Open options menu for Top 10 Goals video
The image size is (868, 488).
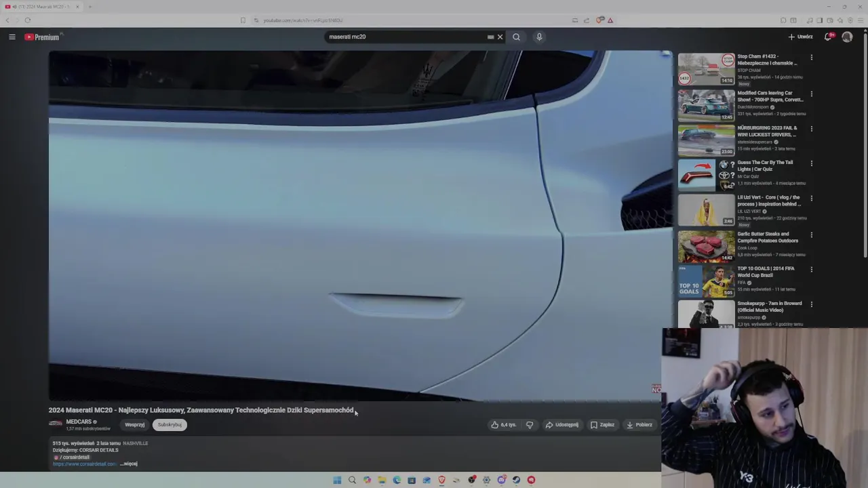tap(811, 270)
